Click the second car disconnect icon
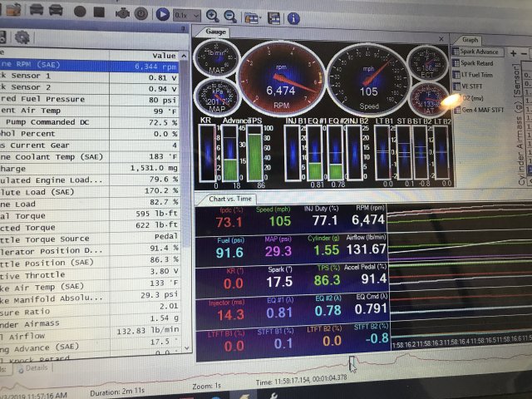This screenshot has width=532, height=399. point(56,10)
